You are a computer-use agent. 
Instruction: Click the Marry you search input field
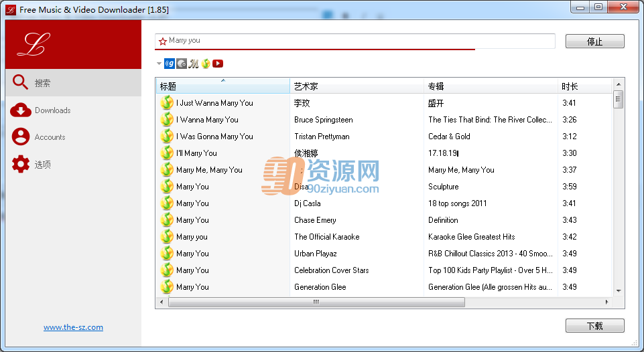tap(355, 41)
